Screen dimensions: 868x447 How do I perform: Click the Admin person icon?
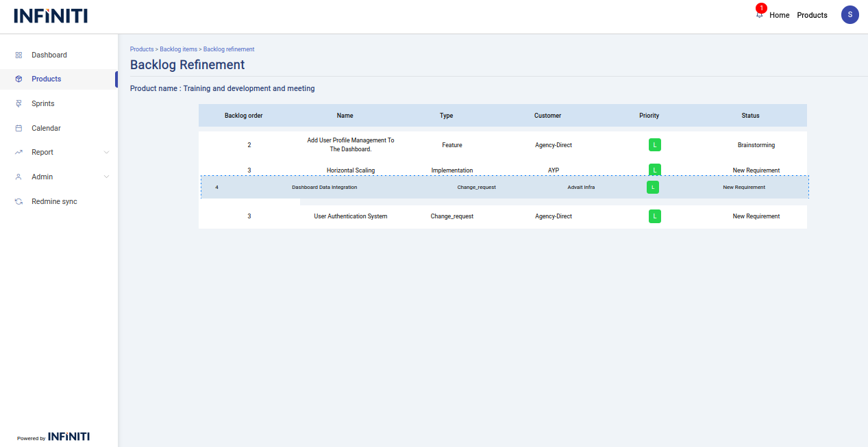[x=19, y=177]
